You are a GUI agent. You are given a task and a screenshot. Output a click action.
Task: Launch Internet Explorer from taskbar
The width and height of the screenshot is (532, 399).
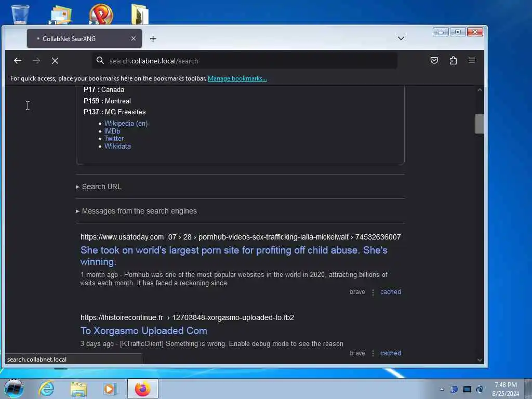[46, 389]
